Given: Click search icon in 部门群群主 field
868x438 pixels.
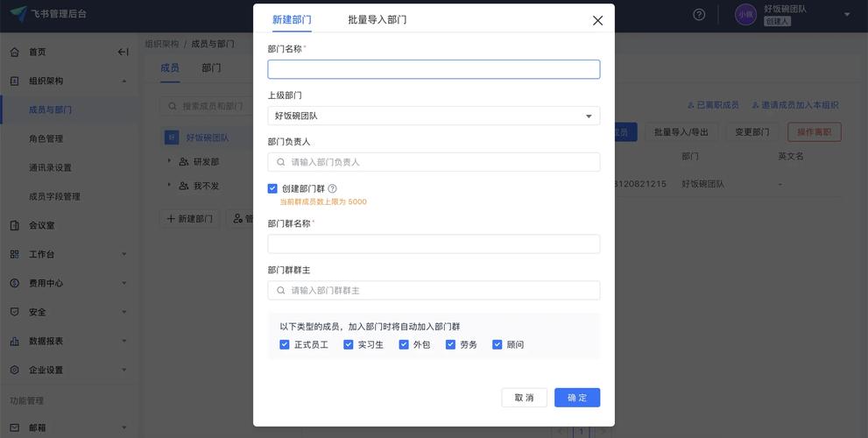Looking at the screenshot, I should click(281, 290).
